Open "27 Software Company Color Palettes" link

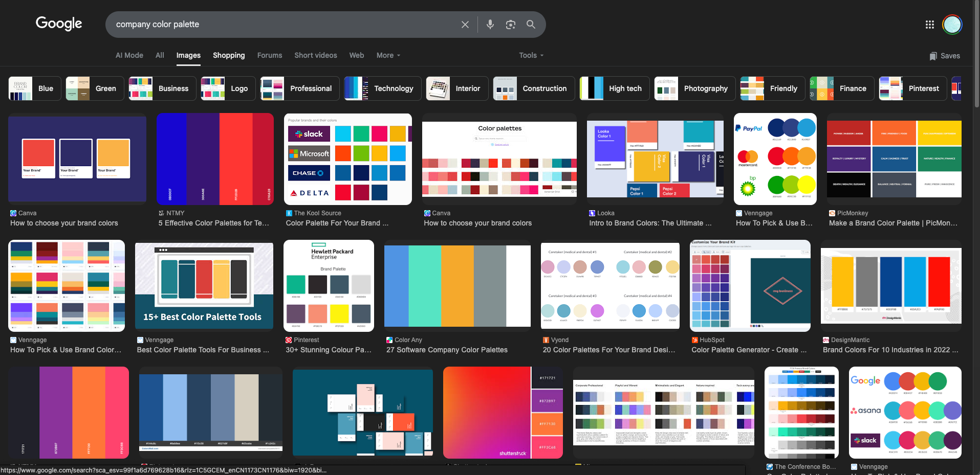pos(447,350)
